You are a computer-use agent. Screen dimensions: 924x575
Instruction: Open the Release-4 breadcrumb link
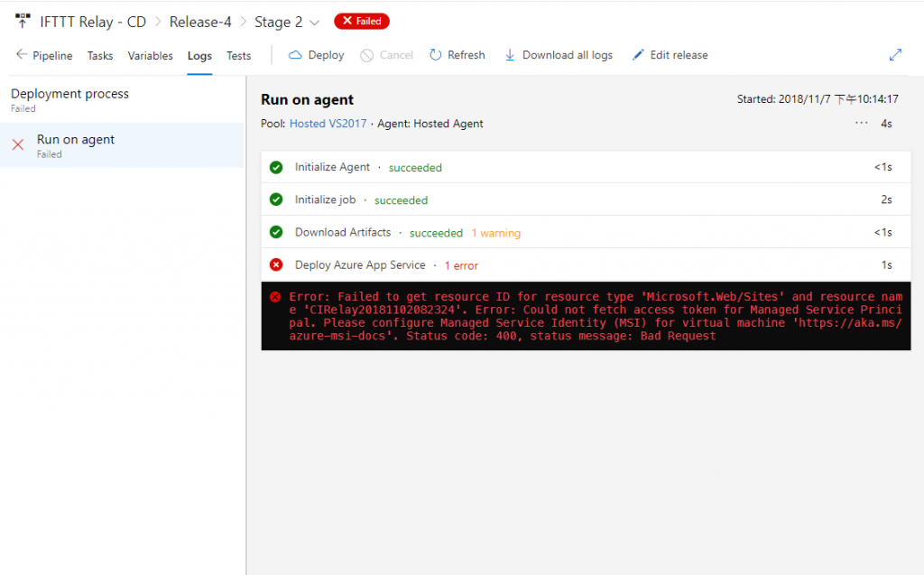[200, 22]
